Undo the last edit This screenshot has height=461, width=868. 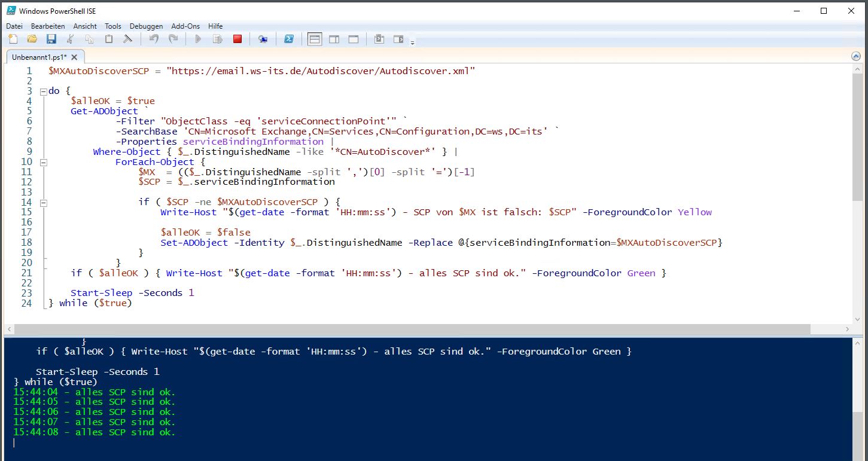(x=154, y=39)
